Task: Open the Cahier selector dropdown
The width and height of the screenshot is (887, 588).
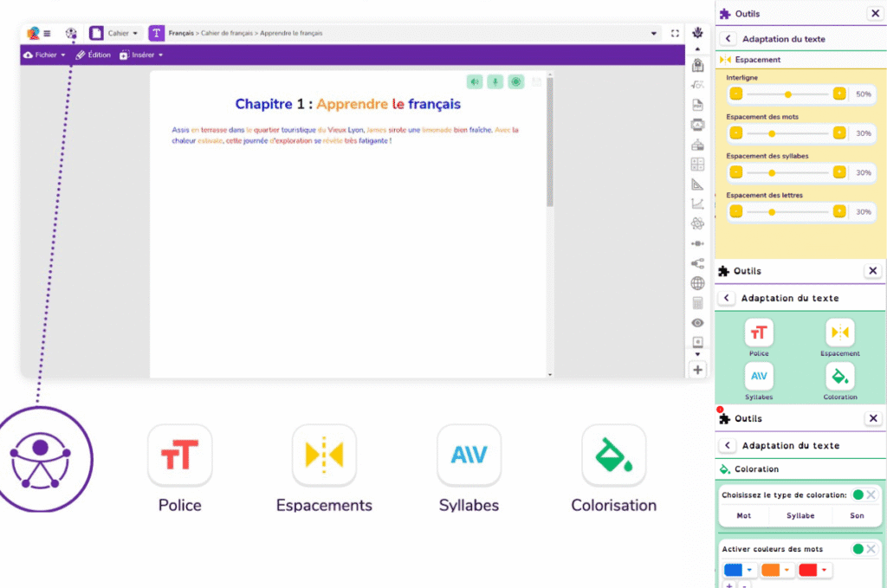Action: [x=117, y=32]
